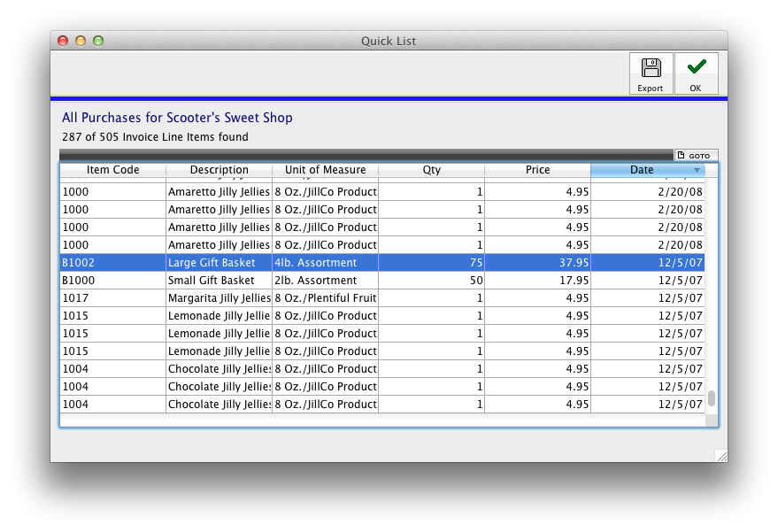This screenshot has height=532, width=778.
Task: Click the window resize grip in corner
Action: [721, 456]
